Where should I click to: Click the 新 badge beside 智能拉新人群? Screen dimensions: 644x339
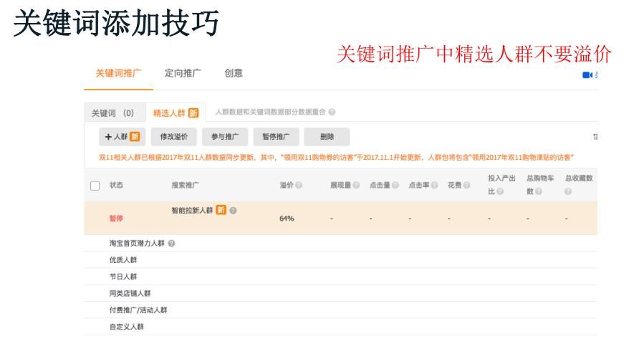click(x=221, y=210)
